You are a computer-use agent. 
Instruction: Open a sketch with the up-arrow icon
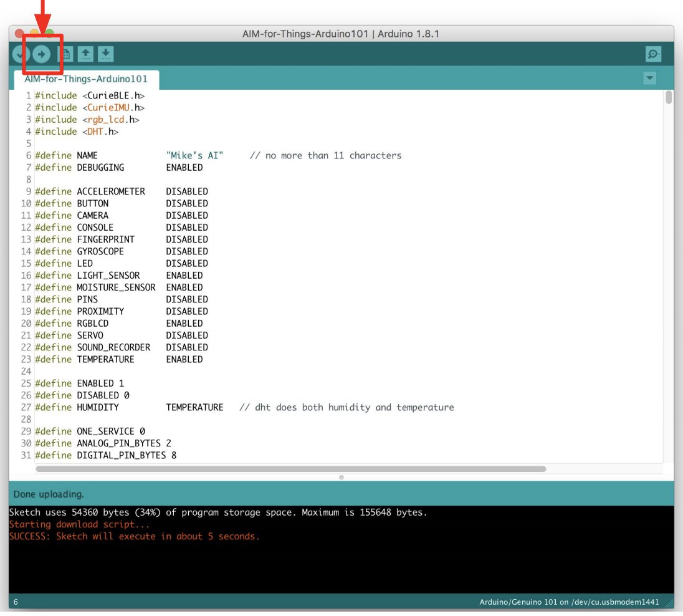85,54
